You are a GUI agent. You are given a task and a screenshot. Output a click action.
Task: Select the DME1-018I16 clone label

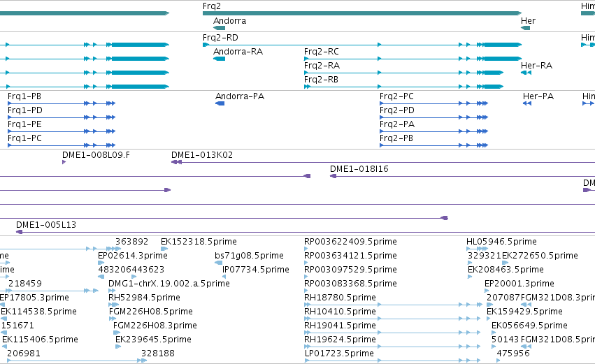tap(359, 169)
